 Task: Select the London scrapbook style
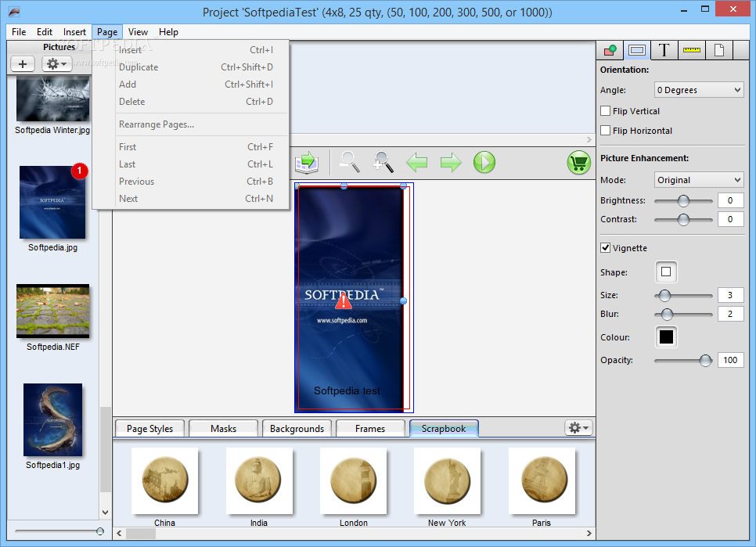(x=354, y=481)
